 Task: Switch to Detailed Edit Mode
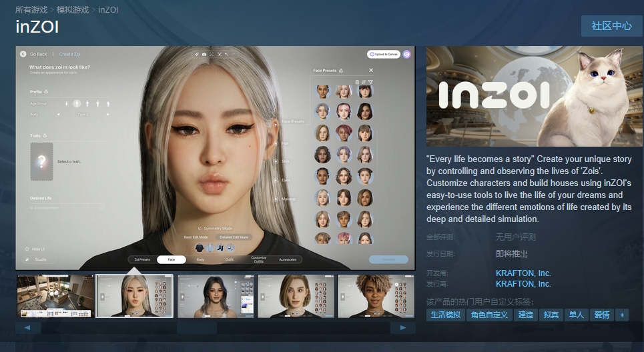click(234, 237)
